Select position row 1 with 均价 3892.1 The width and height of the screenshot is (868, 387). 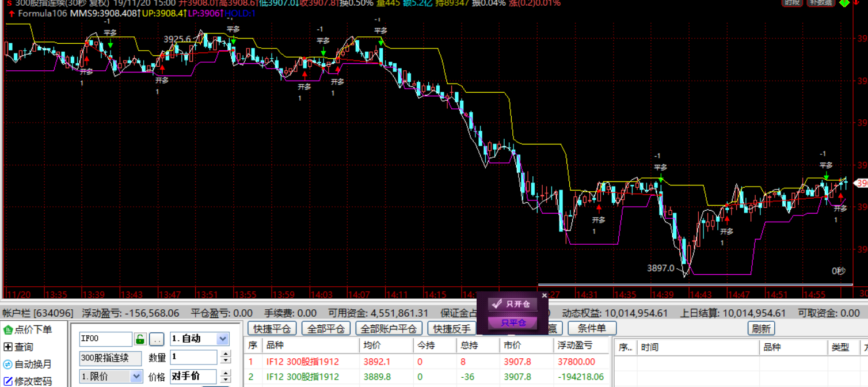[x=427, y=362]
